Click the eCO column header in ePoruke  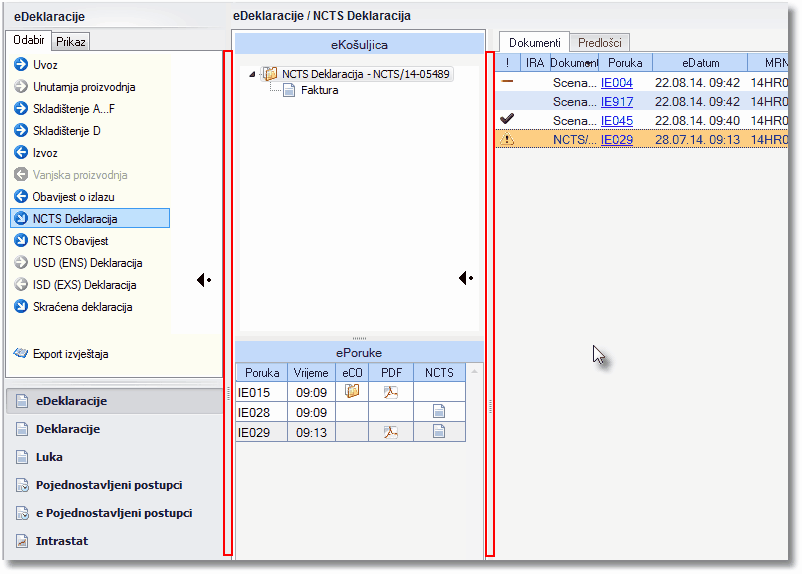click(352, 373)
